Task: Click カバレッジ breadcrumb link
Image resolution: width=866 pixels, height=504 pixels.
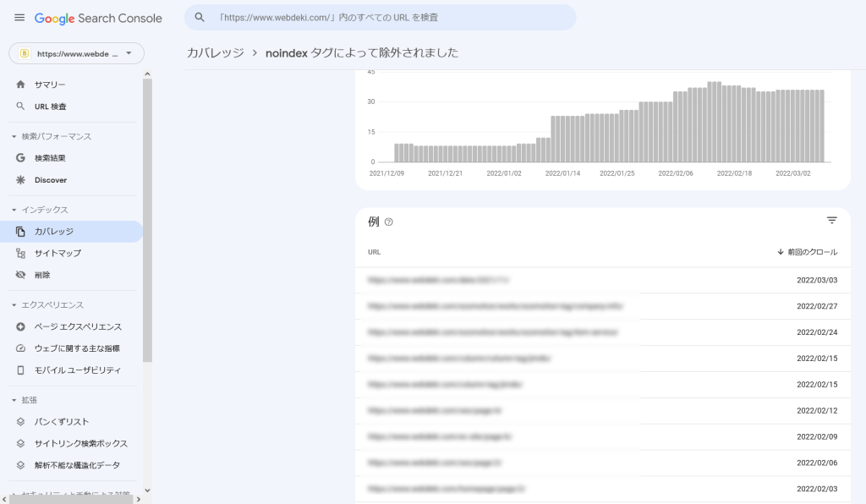Action: (x=215, y=52)
